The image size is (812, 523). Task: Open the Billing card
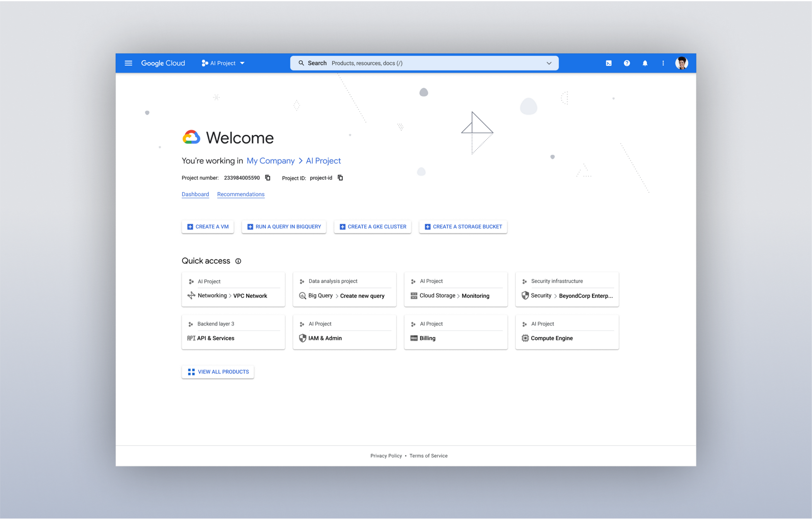(x=456, y=332)
